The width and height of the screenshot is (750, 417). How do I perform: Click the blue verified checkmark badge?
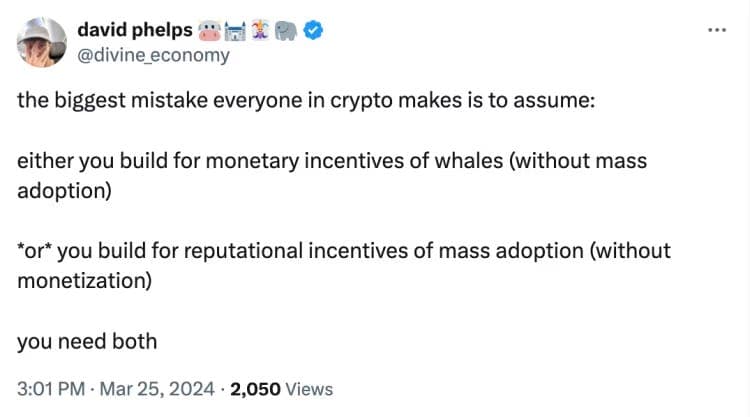[313, 31]
